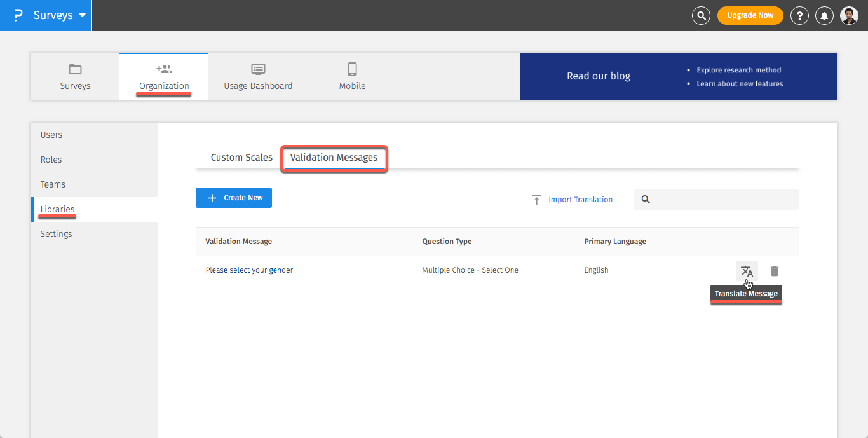Open the Usage Dashboard tab

(258, 76)
